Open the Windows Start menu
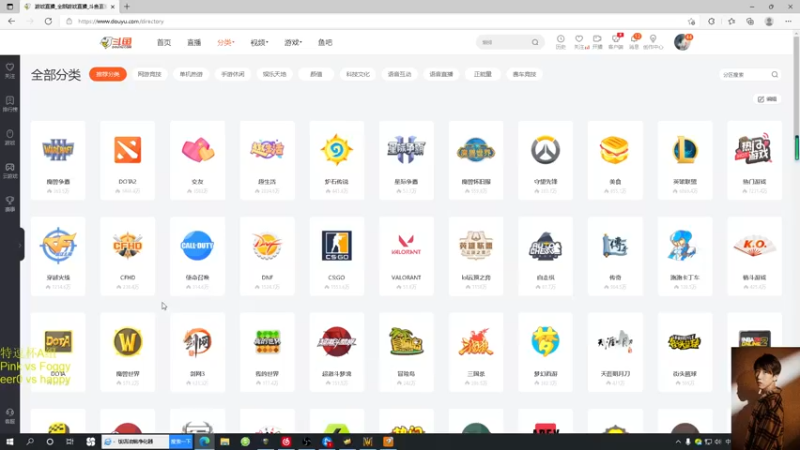 point(10,442)
